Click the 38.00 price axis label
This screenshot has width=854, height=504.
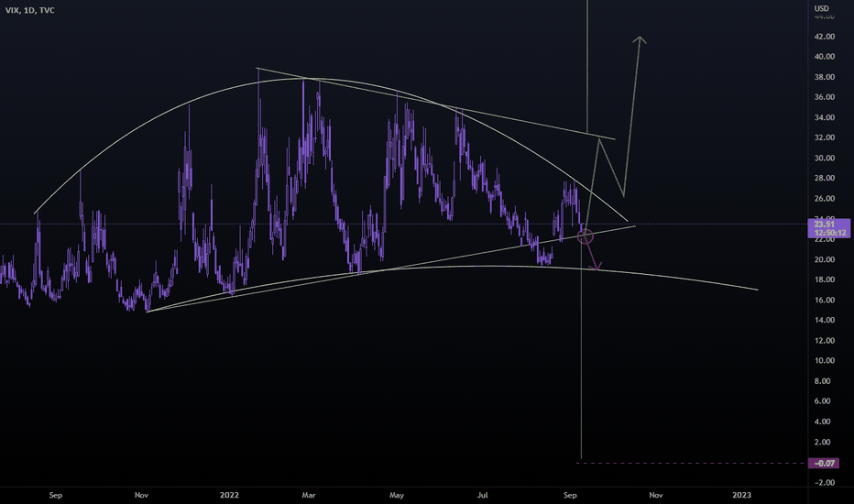tap(824, 77)
